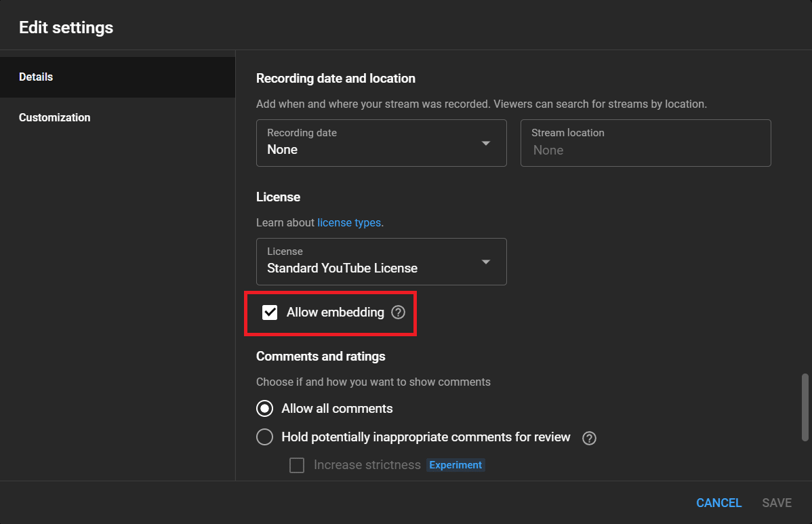The width and height of the screenshot is (812, 524).
Task: Open the license types link
Action: (x=349, y=222)
